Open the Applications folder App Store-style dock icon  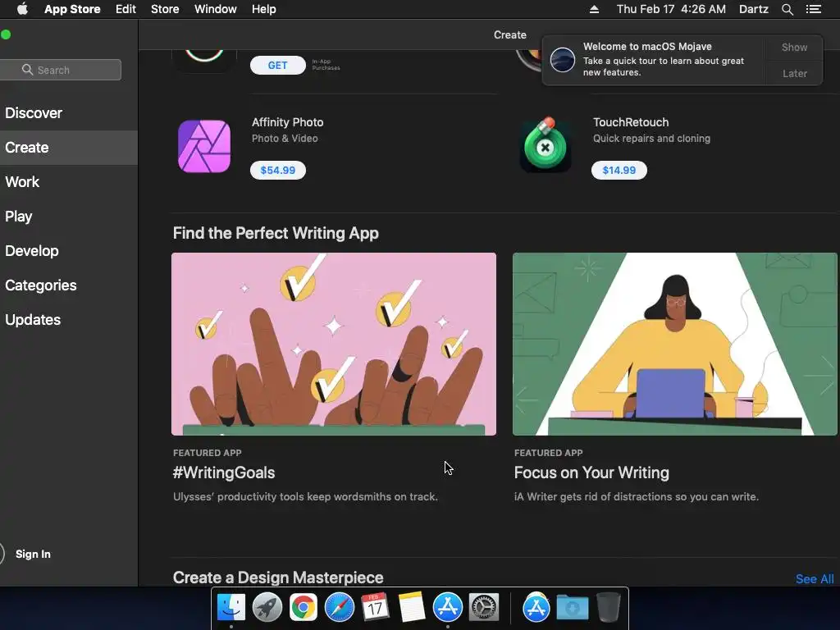(x=536, y=608)
